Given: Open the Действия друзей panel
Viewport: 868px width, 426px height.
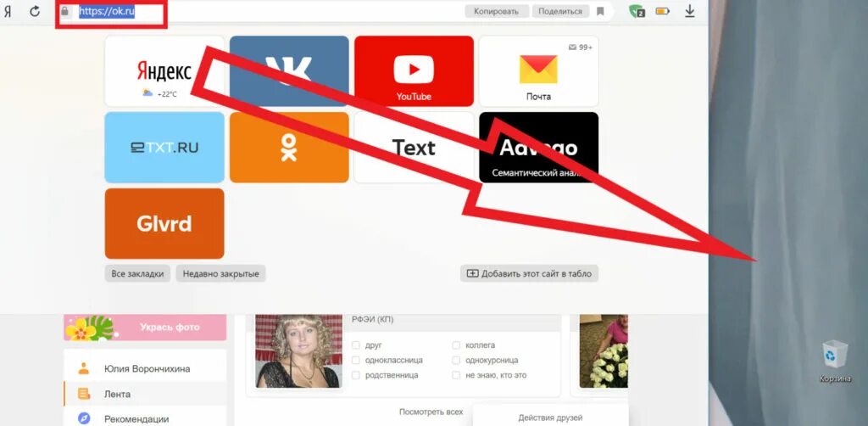Looking at the screenshot, I should pos(550,418).
